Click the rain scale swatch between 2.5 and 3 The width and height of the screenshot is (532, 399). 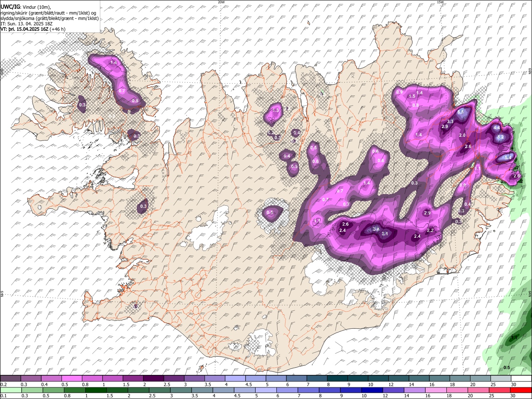click(160, 390)
